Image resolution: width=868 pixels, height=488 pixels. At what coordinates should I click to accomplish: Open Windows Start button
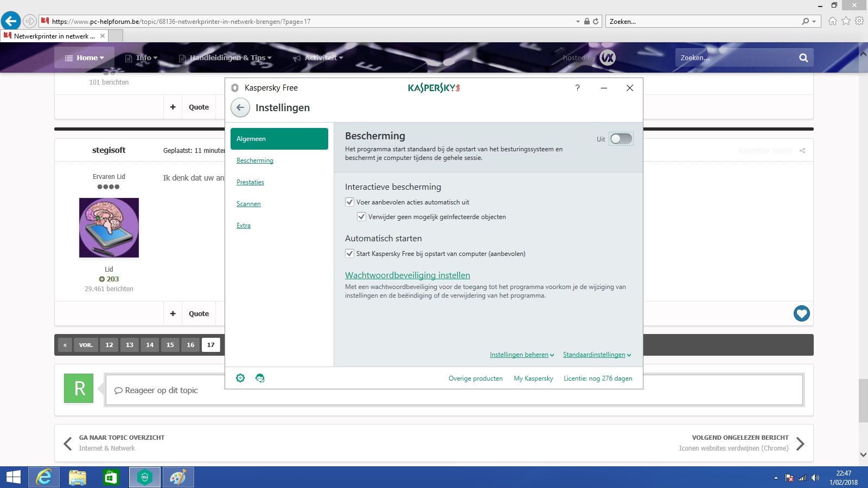click(x=13, y=477)
